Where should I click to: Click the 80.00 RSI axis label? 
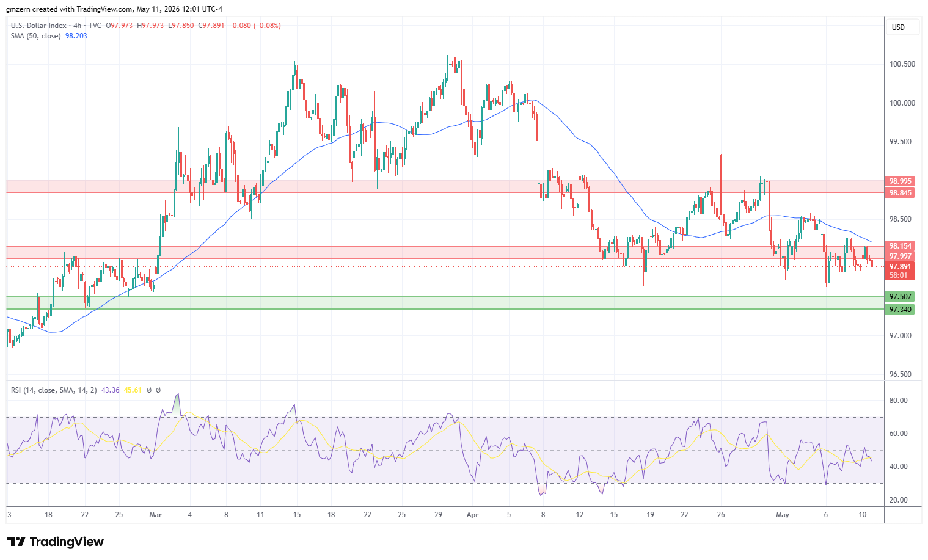click(x=899, y=401)
